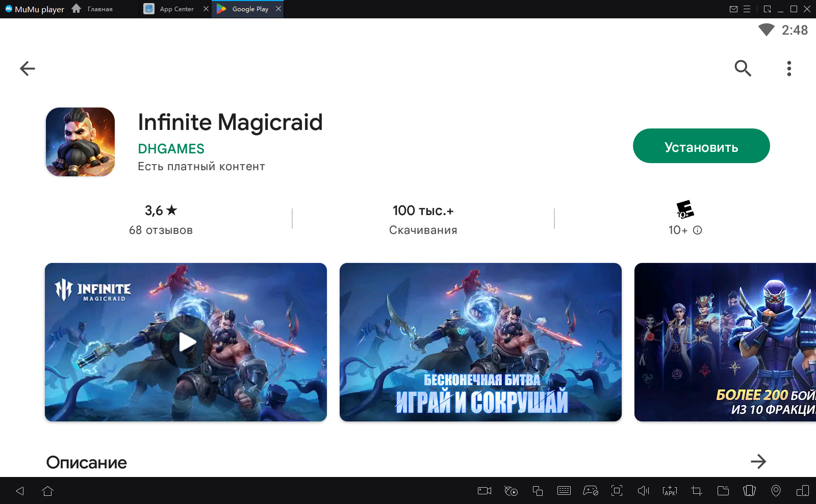Click the install APK icon
Screen dimensions: 816x504
pos(670,491)
